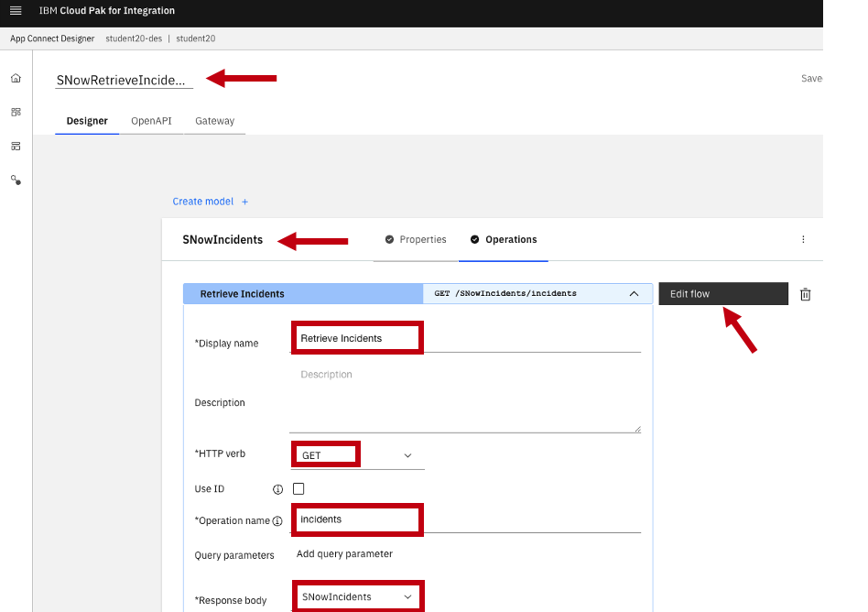Switch to the Gateway tab
This screenshot has width=868, height=612.
(x=214, y=121)
